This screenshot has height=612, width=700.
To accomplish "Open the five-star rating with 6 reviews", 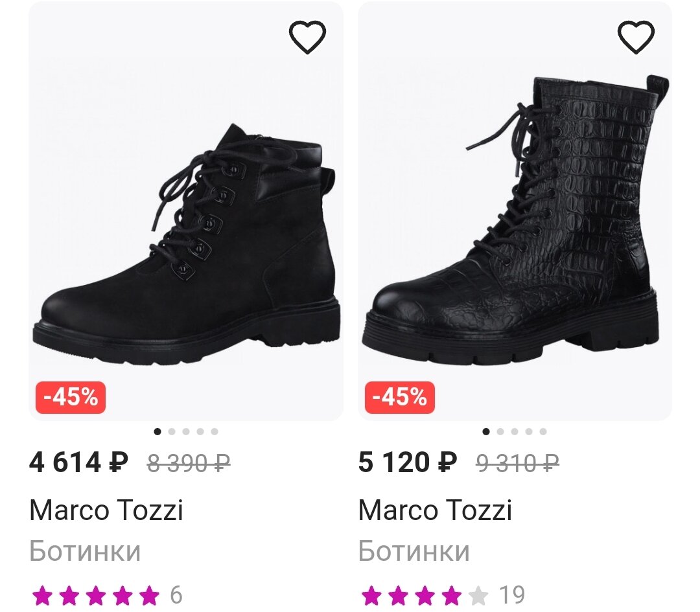I will coord(107,595).
